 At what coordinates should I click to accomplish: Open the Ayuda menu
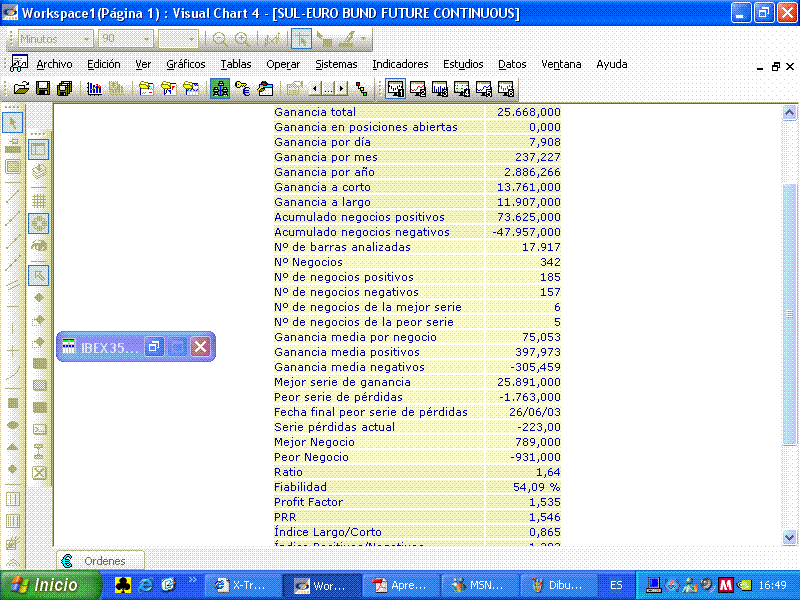tap(612, 64)
